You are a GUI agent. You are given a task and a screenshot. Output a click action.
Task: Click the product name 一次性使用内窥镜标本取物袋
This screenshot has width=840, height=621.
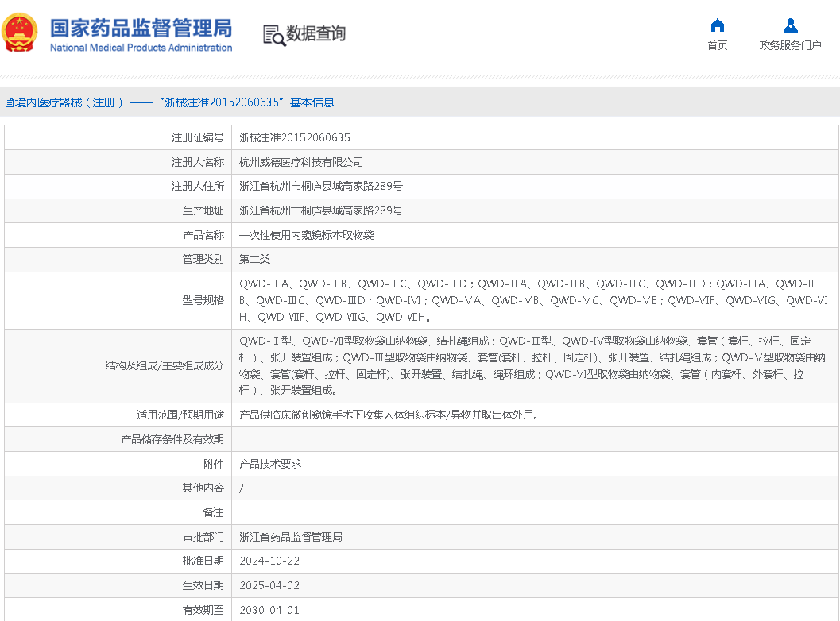[x=306, y=235]
